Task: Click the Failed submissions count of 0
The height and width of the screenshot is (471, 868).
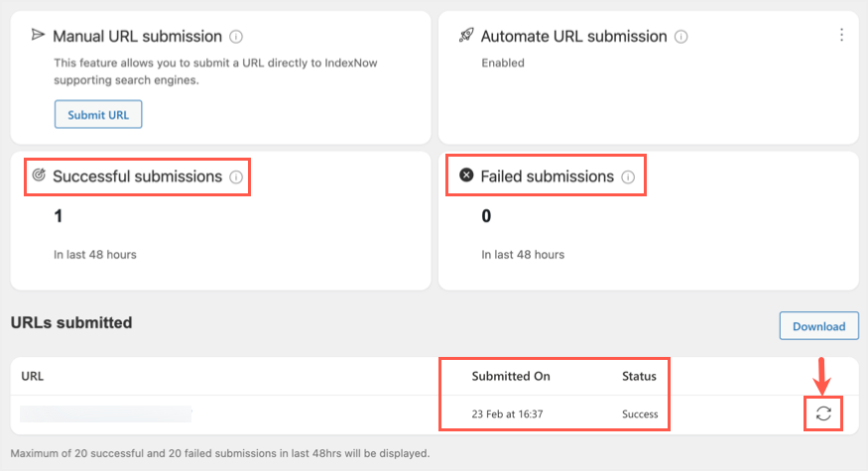Action: (x=486, y=216)
